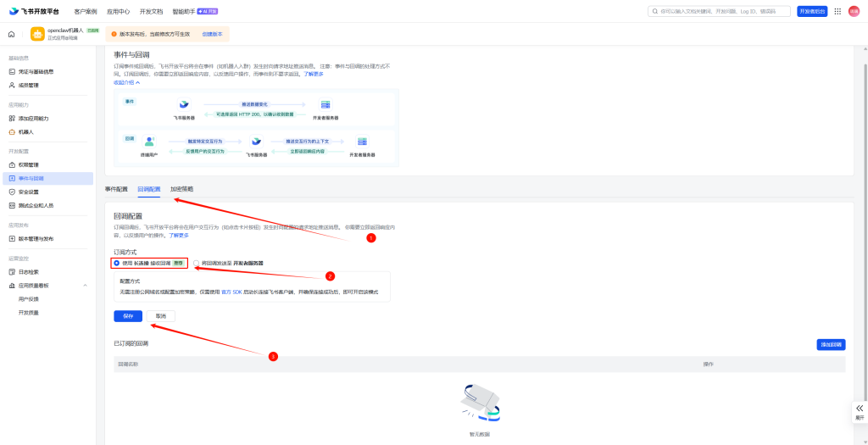Click the 机器人 robot icon in sidebar
Viewport: 868px width, 445px height.
[12, 131]
